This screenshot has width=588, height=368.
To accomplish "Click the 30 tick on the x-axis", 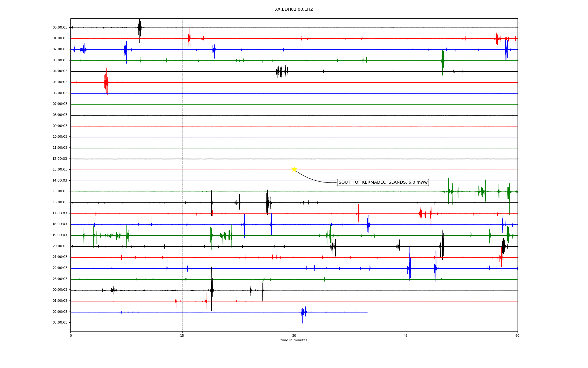I will pyautogui.click(x=294, y=335).
